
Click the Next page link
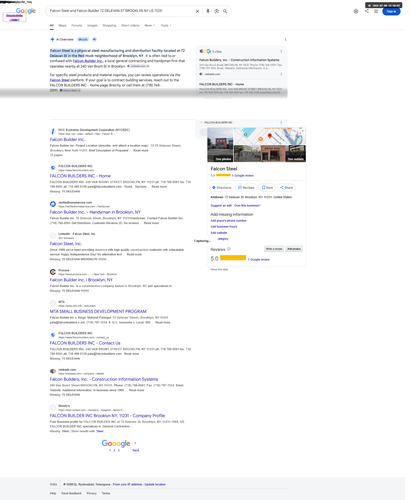pyautogui.click(x=136, y=450)
